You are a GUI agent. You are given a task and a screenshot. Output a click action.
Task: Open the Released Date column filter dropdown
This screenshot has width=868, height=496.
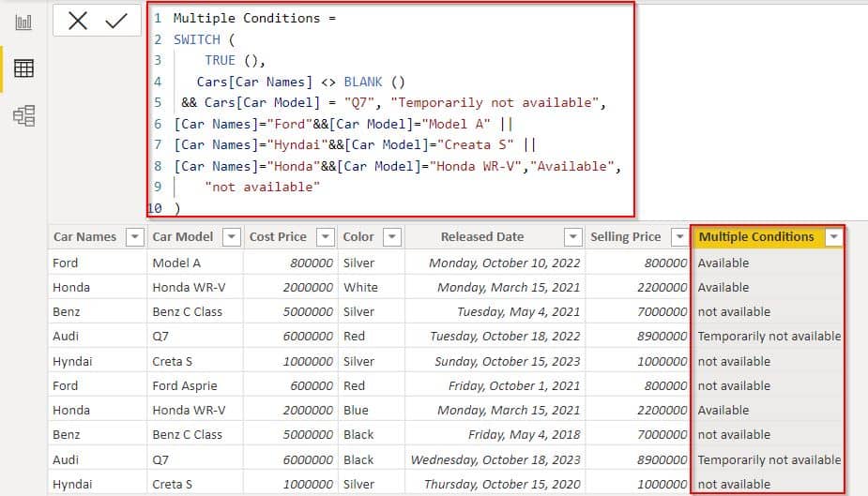[x=573, y=237]
